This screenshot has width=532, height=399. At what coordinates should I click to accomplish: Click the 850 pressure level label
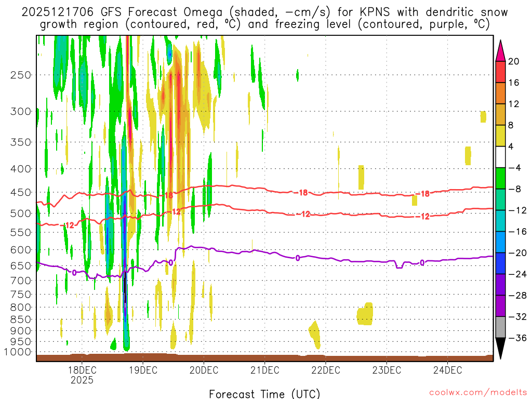[x=21, y=320]
